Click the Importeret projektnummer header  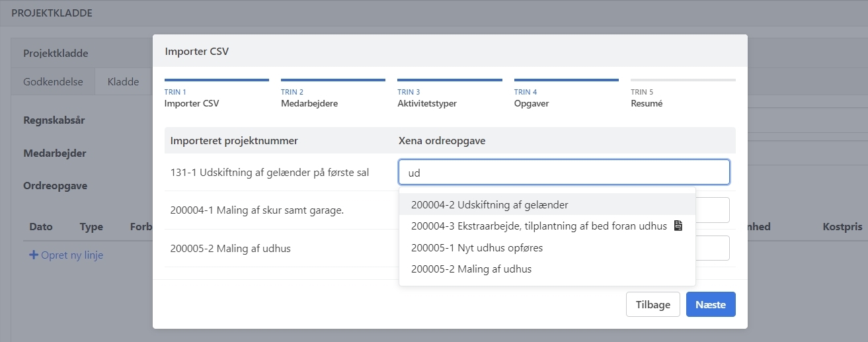[234, 140]
